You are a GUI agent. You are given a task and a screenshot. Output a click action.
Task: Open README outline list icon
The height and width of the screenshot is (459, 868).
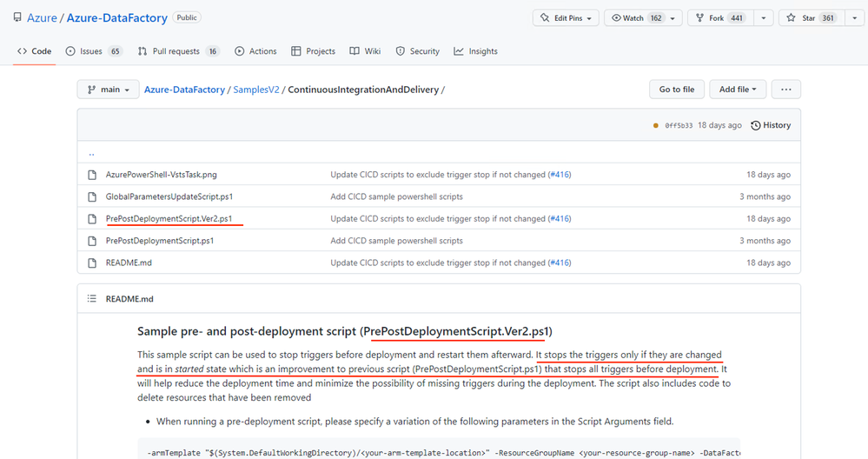coord(92,298)
